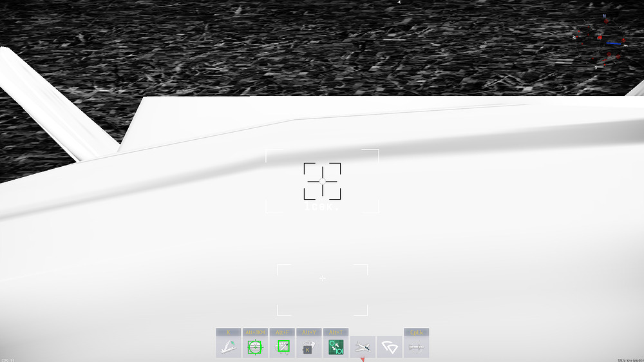644x362 pixels.
Task: Select the missile weapon icon under CpLk
Action: (417, 347)
